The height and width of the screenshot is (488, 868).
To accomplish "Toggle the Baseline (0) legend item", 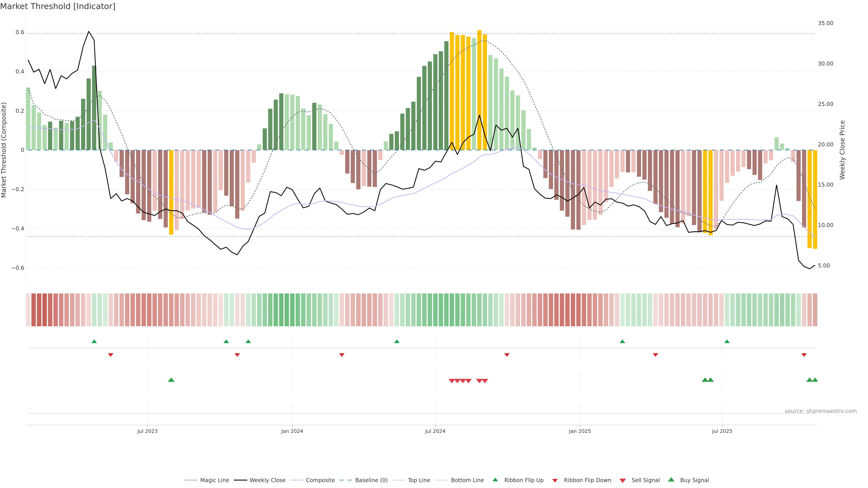I will pos(371,480).
